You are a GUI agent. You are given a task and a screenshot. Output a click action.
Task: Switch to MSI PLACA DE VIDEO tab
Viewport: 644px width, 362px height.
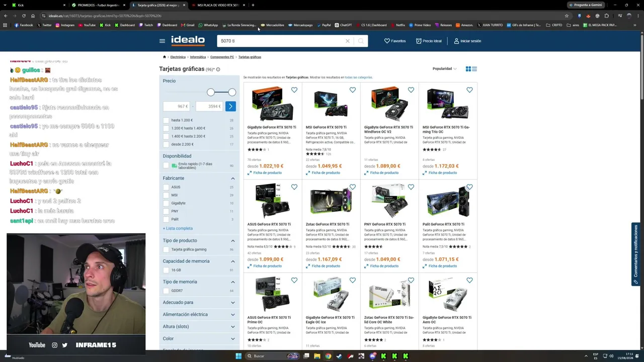point(218,5)
